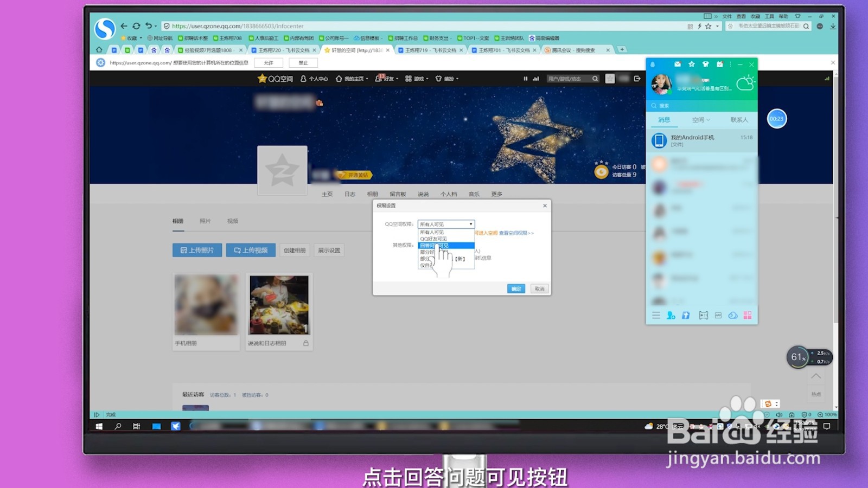Viewport: 868px width, 488px height.
Task: Bookmark the page with the star icon
Action: (708, 26)
